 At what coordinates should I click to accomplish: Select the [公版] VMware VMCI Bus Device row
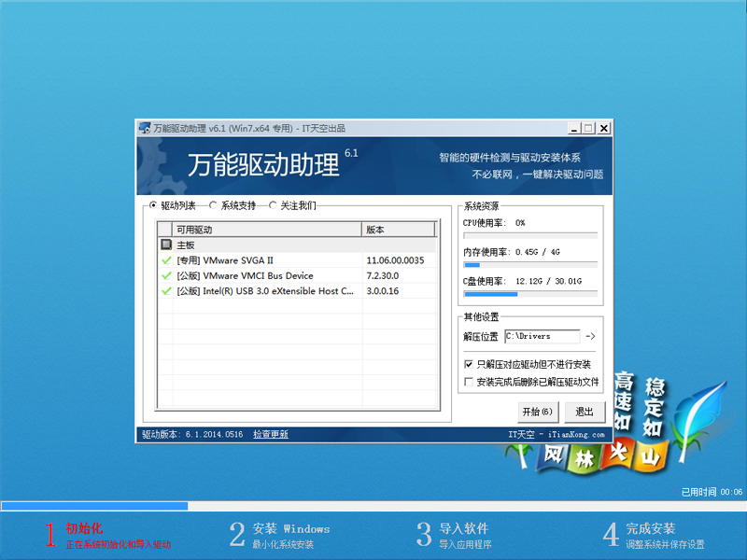297,275
